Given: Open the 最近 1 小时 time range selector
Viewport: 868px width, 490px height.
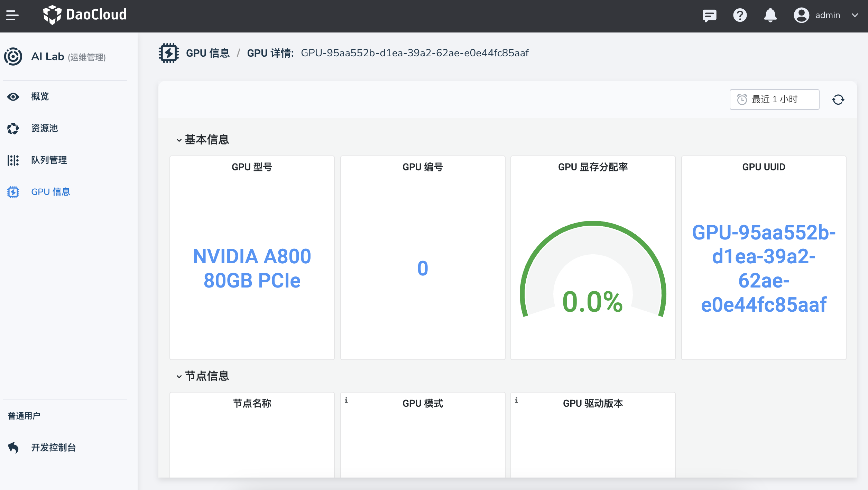Looking at the screenshot, I should pyautogui.click(x=774, y=100).
